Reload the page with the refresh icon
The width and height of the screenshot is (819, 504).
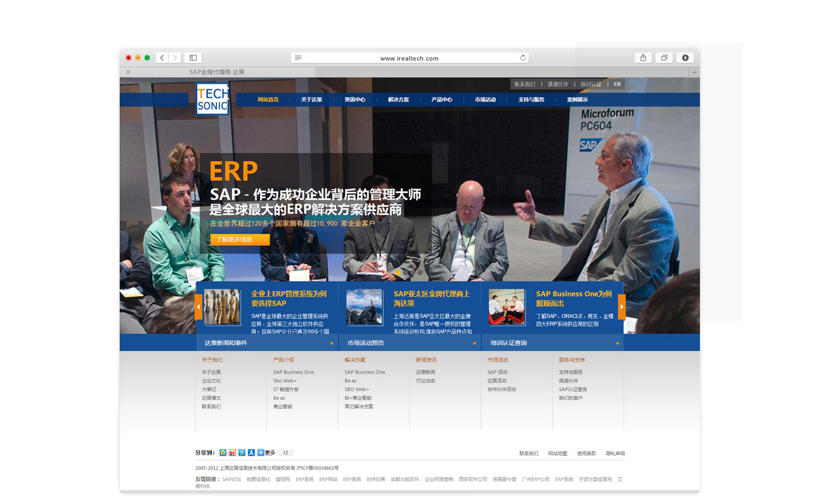point(523,58)
